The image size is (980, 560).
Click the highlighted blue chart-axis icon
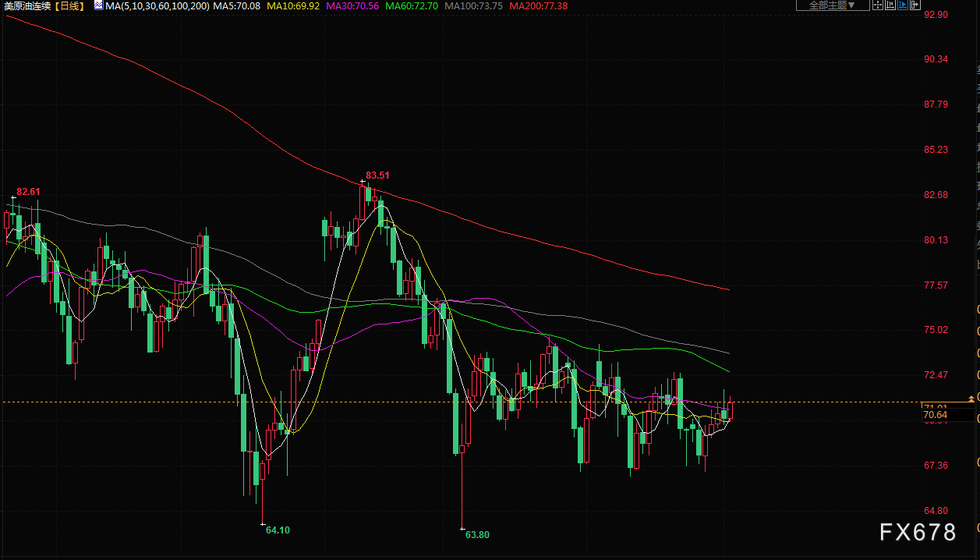(903, 5)
